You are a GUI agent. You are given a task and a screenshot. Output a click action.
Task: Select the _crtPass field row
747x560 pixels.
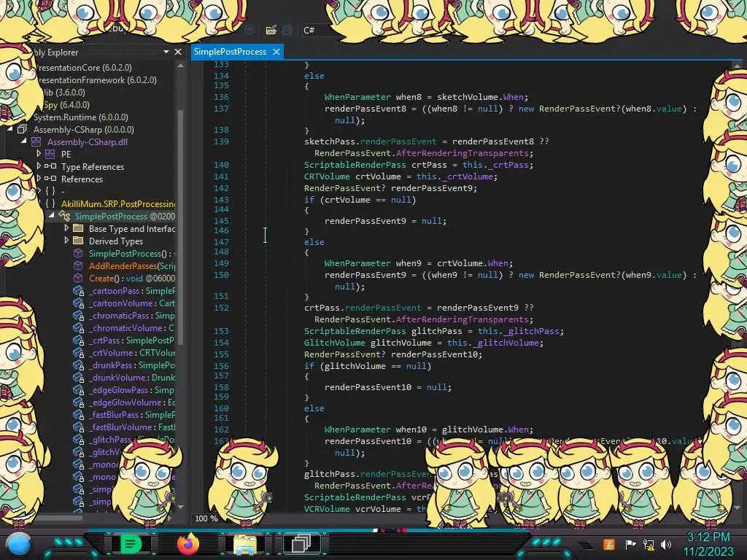[x=124, y=340]
